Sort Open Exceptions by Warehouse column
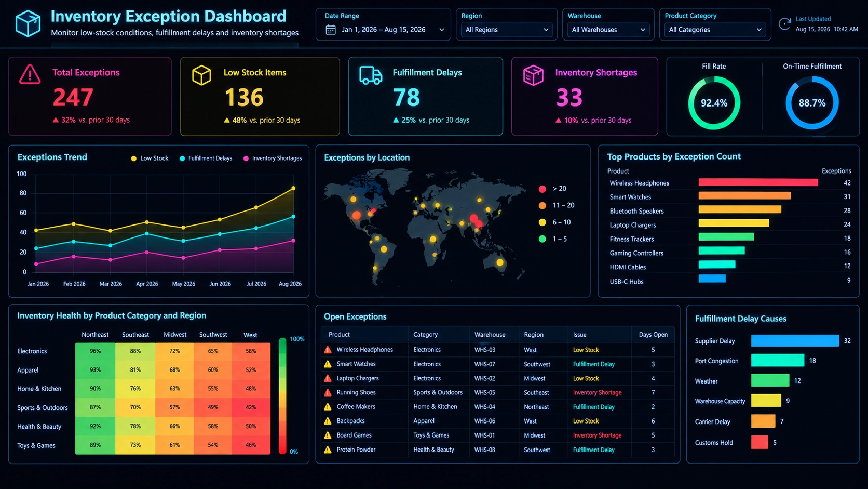The height and width of the screenshot is (489, 868). pyautogui.click(x=490, y=335)
